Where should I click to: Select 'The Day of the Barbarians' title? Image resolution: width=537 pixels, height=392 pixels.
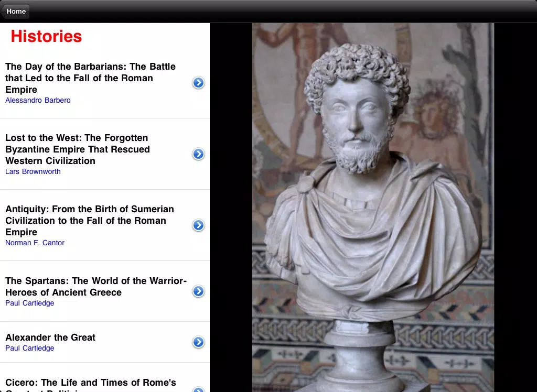(90, 78)
